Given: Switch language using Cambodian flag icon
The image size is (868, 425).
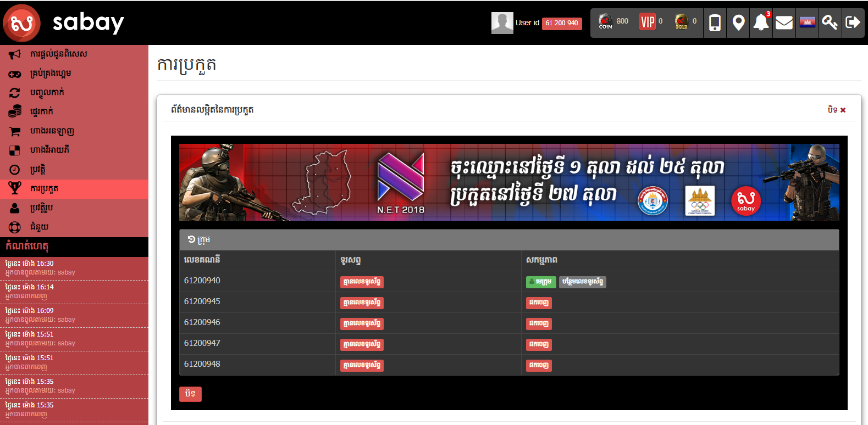Looking at the screenshot, I should [807, 23].
